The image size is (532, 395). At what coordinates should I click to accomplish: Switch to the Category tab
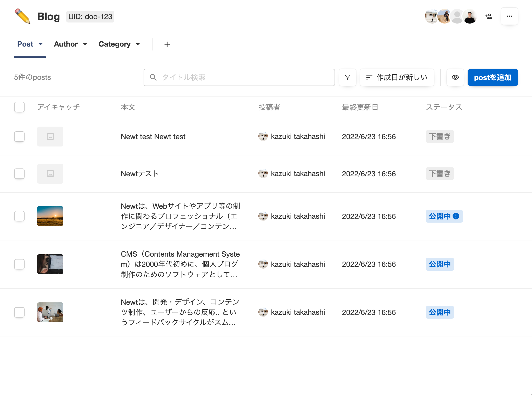coord(115,44)
